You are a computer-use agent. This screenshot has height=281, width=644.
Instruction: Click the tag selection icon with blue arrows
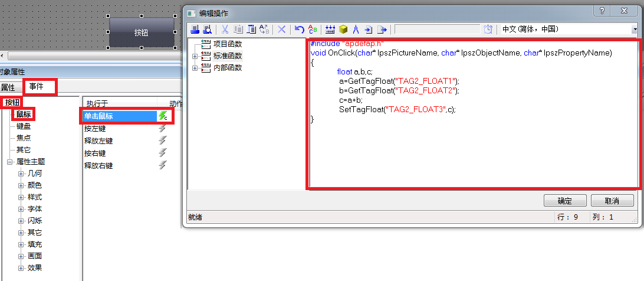[x=330, y=29]
